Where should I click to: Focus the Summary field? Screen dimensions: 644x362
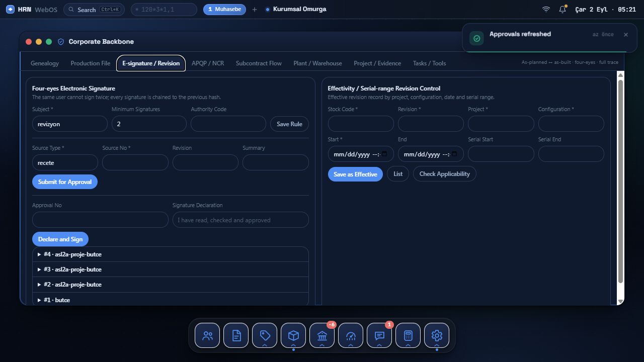(x=276, y=163)
